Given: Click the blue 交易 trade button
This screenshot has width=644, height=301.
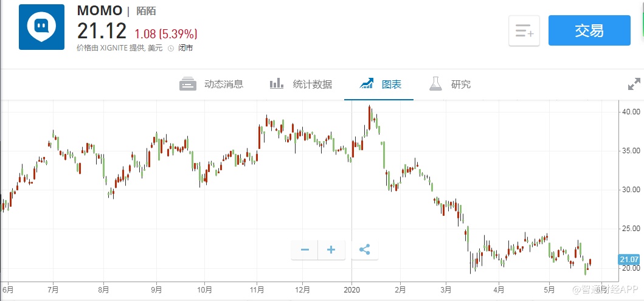Looking at the screenshot, I should [589, 31].
